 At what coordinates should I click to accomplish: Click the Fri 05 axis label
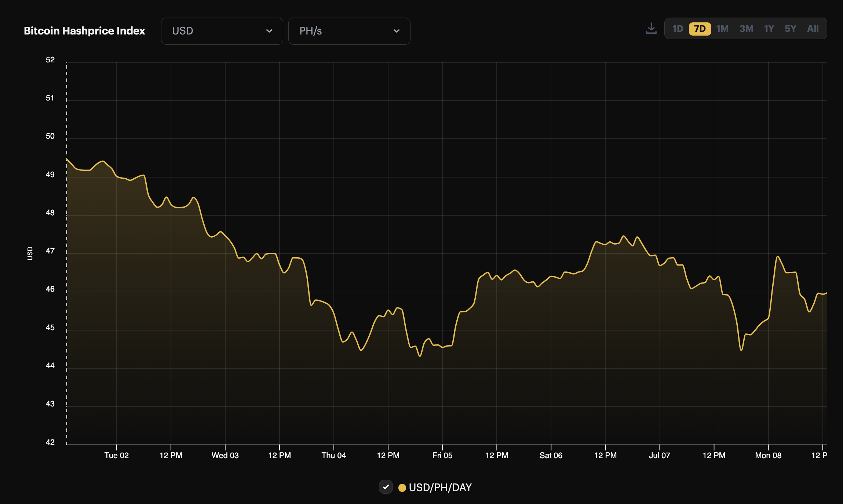click(x=443, y=455)
